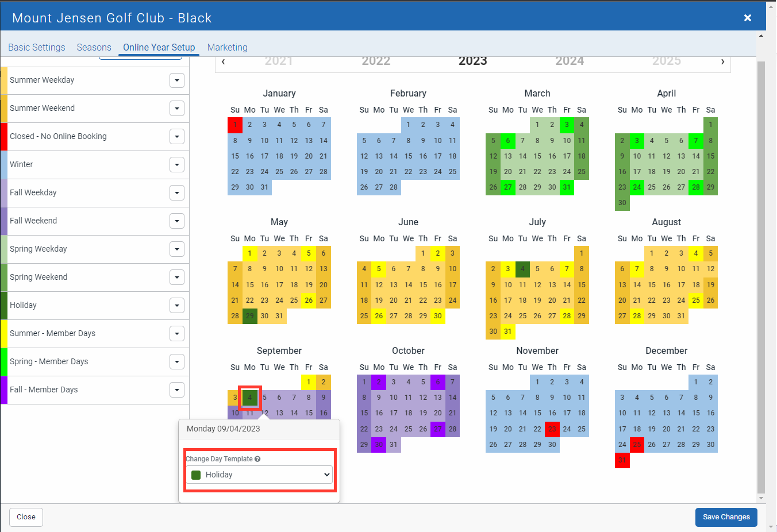Select red January 1 calendar day
Viewport: 777px width, 532px height.
click(235, 125)
